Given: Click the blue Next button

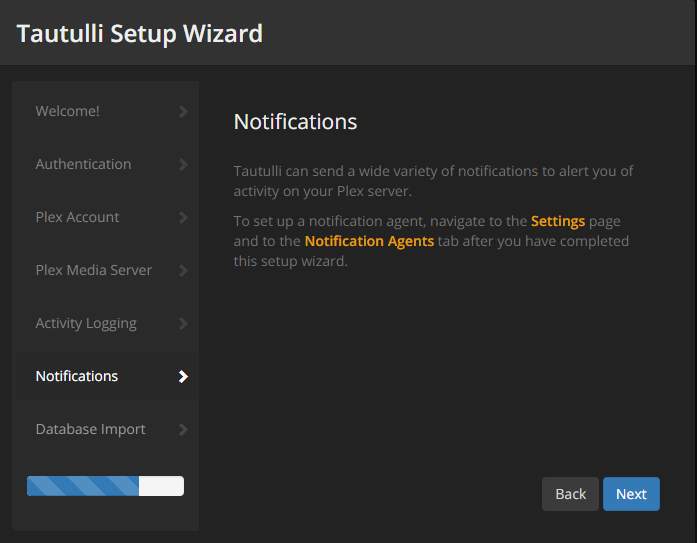Looking at the screenshot, I should click(x=631, y=494).
